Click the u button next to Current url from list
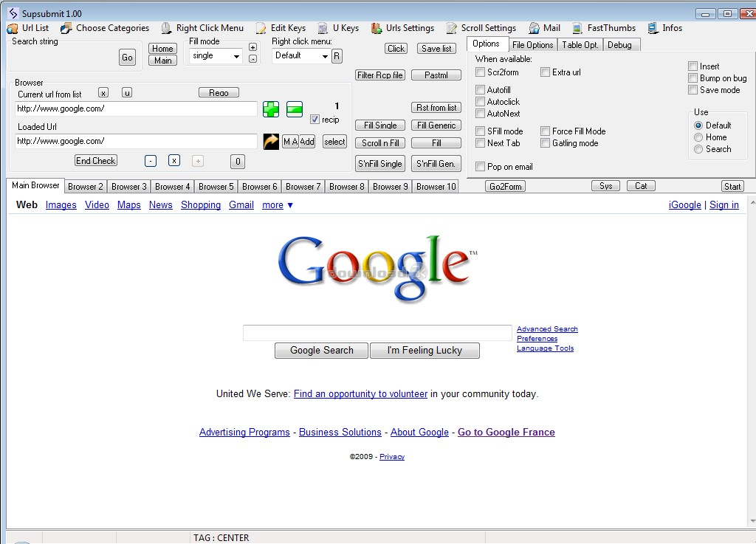 127,93
